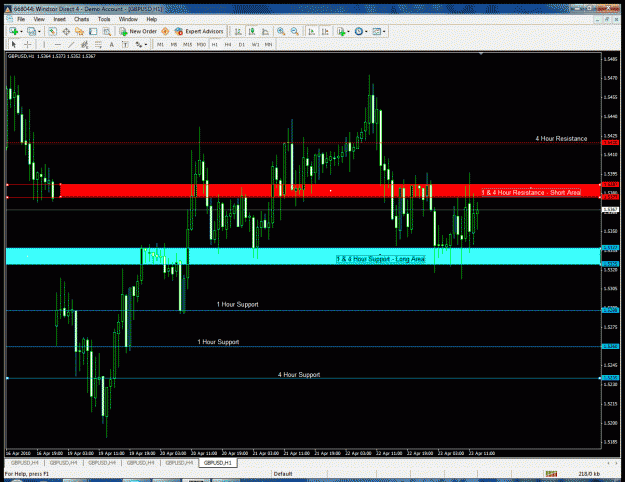Screen dimensions: 625x482
Task: Toggle Chart Shift from right border
Action: (x=325, y=31)
